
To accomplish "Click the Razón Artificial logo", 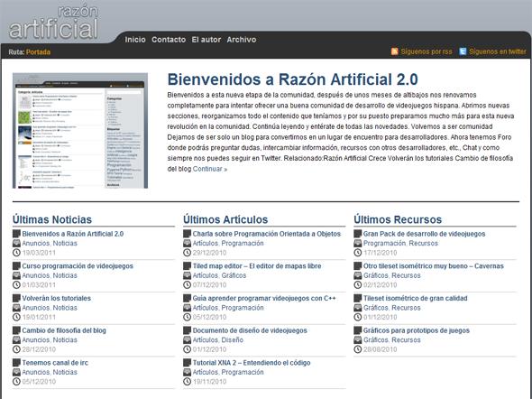I will [x=53, y=22].
